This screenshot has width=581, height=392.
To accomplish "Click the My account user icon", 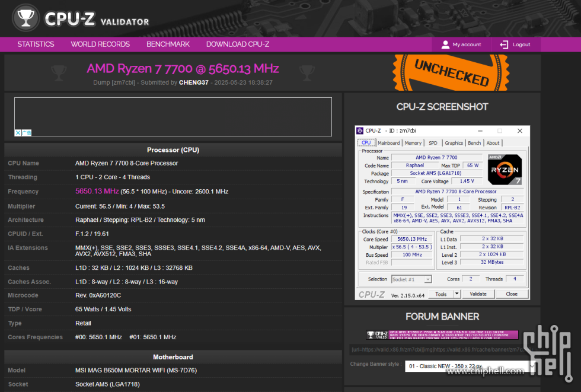I will [x=445, y=44].
